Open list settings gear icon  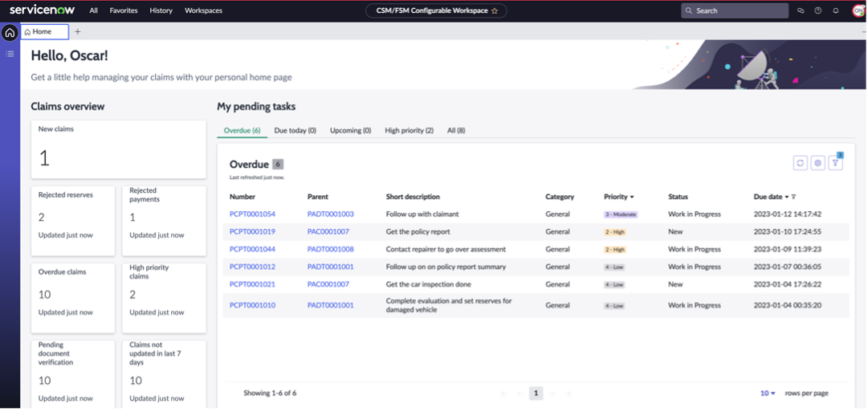pos(817,163)
